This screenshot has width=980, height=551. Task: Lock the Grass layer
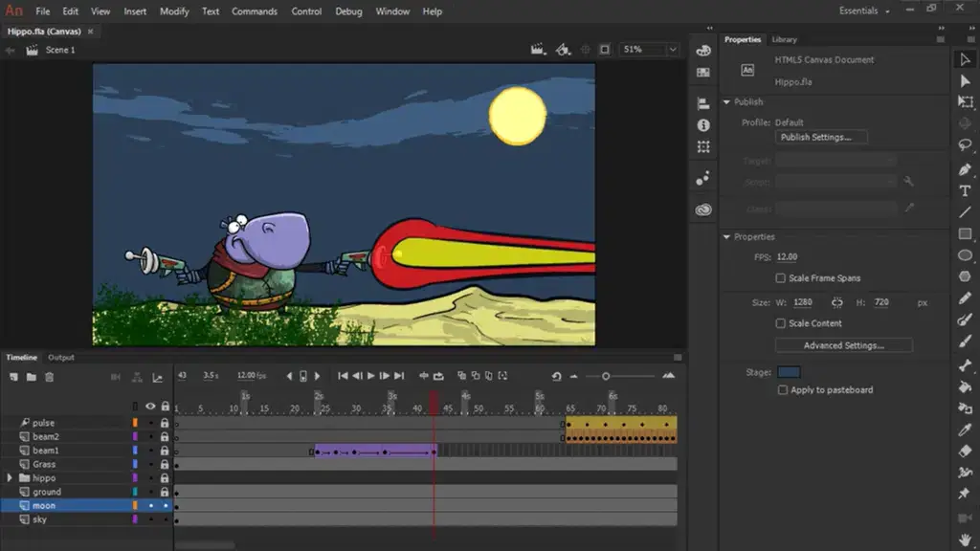tap(164, 464)
